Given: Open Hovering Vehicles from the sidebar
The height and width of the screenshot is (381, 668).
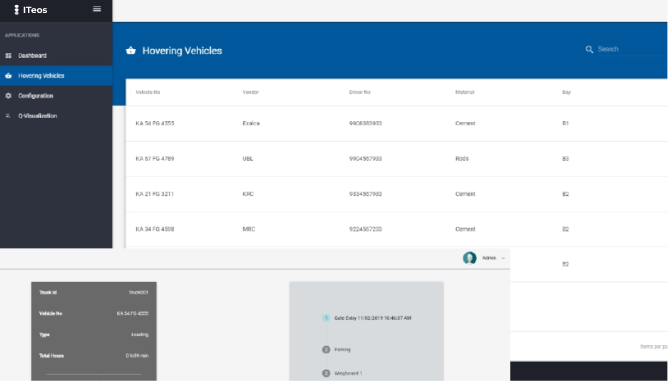Looking at the screenshot, I should coord(56,75).
